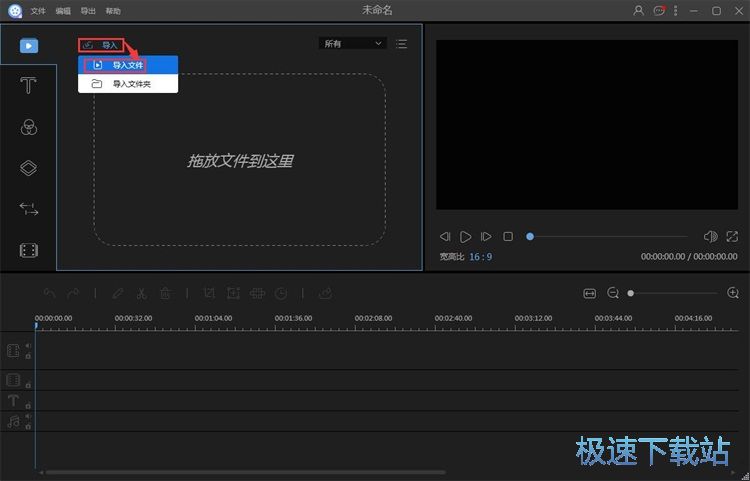Screen dimensions: 750x481
Task: Open the Transitions panel with arrows icon
Action: point(28,209)
